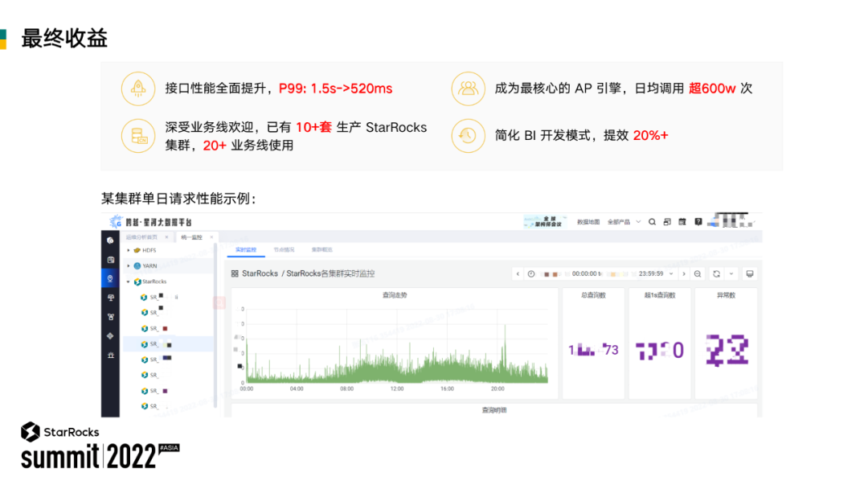Go to previous time range with left chevron
Viewport: 868px width, 489px height.
tap(518, 273)
